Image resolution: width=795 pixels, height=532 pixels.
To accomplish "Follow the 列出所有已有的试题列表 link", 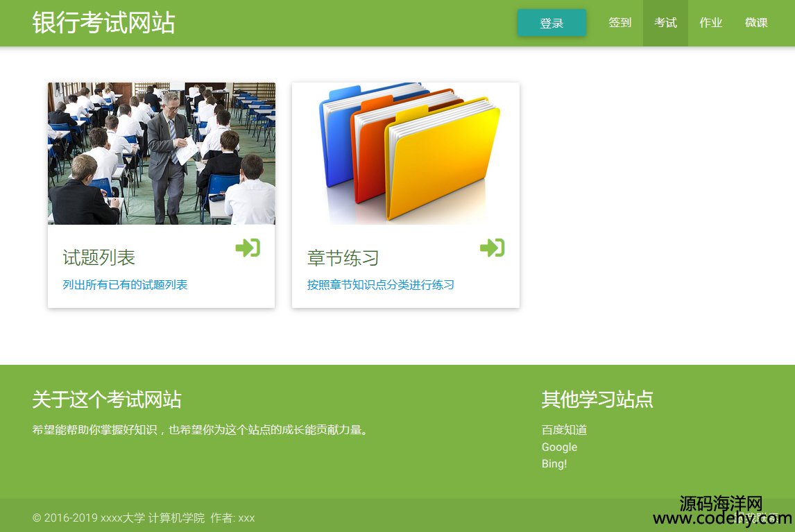I will [x=125, y=284].
